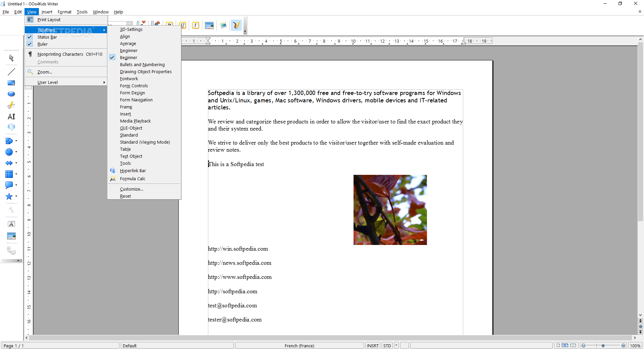Click the Print Layout icon in View menu
Screen dimensions: 644x349
click(30, 19)
